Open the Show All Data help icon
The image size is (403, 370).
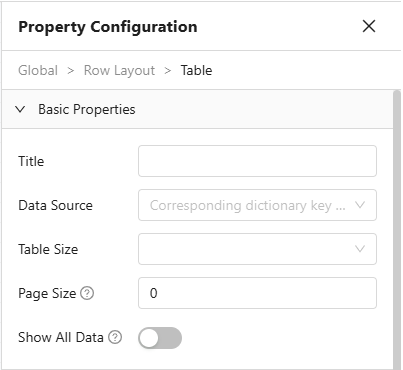(115, 337)
